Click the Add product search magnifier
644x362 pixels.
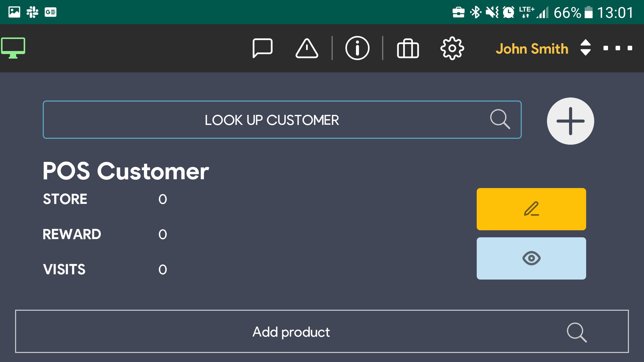coord(576,332)
